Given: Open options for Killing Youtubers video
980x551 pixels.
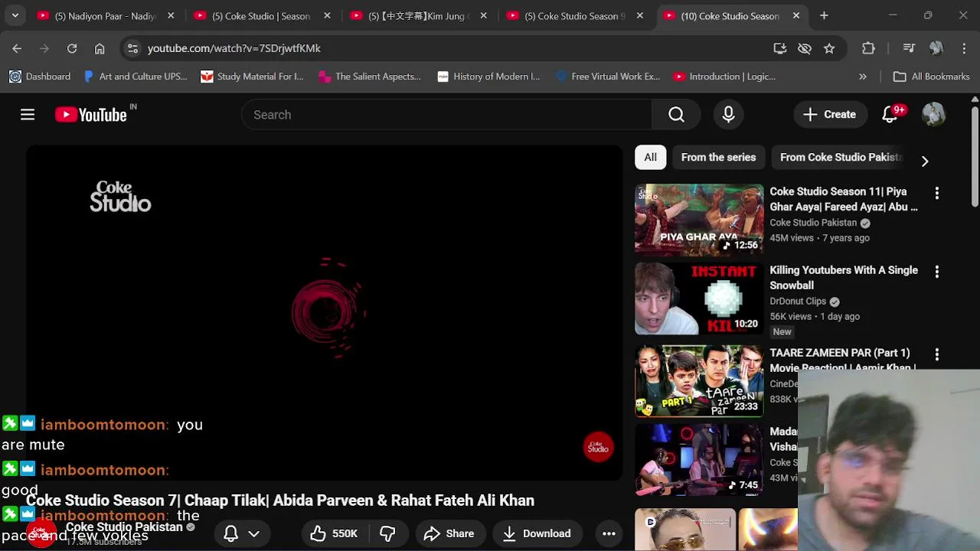Looking at the screenshot, I should 936,272.
